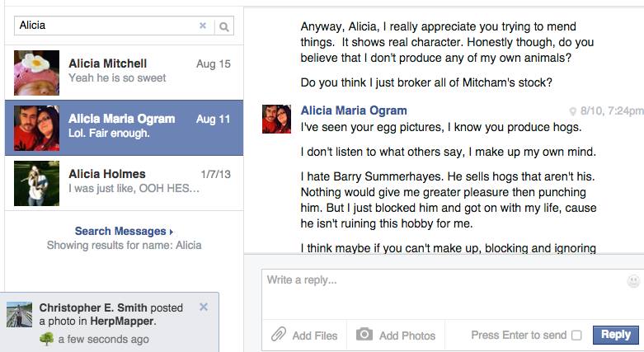
Task: Clear the Alicia search text
Action: 203,26
